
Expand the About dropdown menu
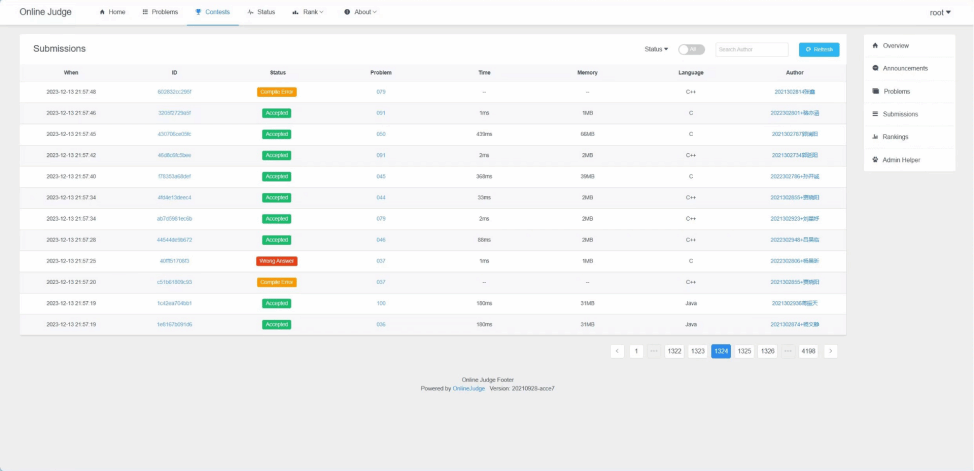click(x=360, y=12)
